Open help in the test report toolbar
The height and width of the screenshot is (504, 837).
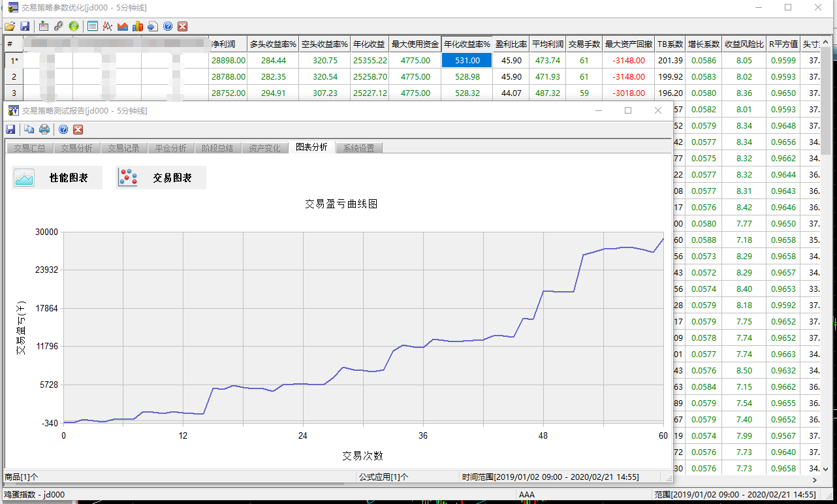point(63,129)
